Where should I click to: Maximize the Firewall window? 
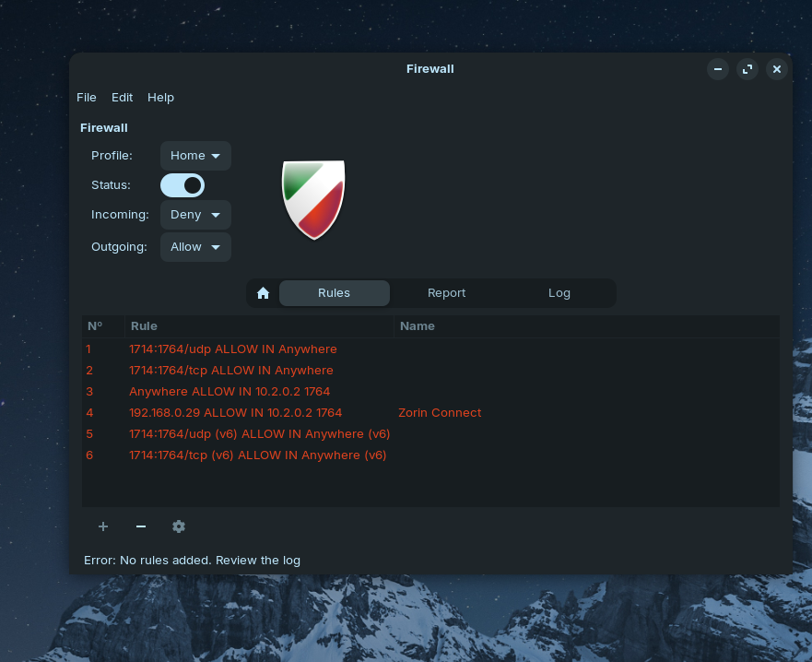(x=747, y=69)
